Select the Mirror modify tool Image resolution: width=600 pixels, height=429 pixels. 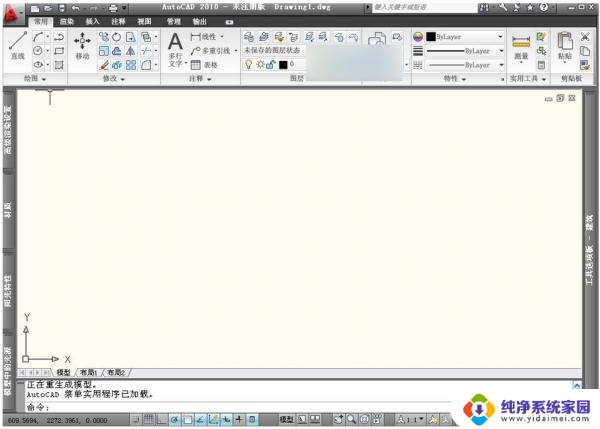point(131,51)
